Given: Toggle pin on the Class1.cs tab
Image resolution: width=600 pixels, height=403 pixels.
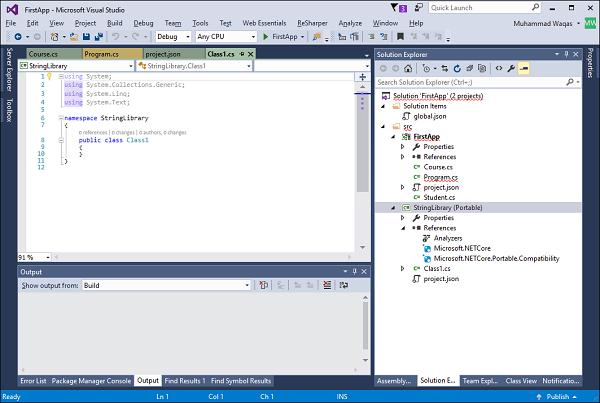Looking at the screenshot, I should coord(242,54).
